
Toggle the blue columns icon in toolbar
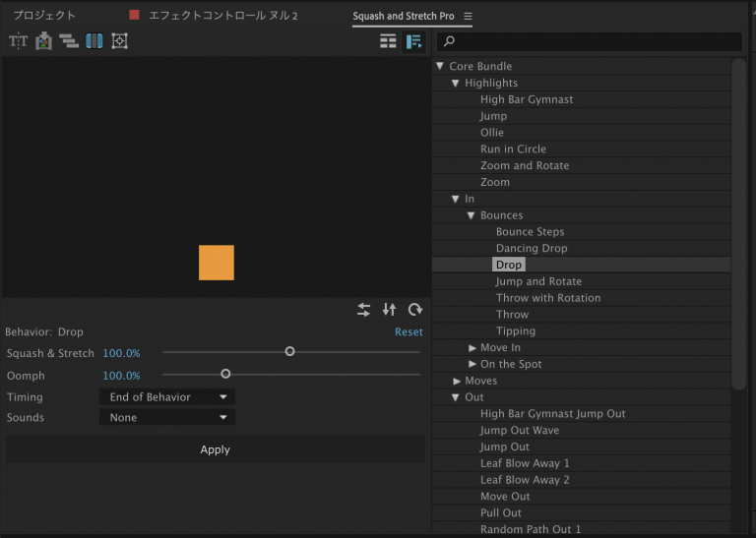coord(94,41)
